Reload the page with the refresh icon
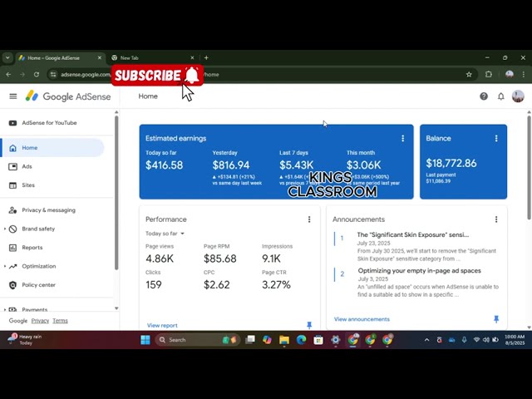Screen dimensions: 532x399 point(37,74)
